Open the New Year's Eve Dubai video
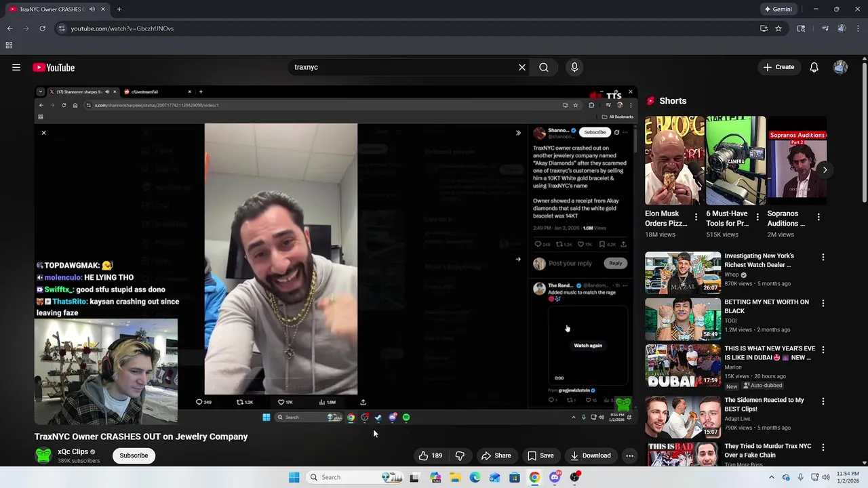 [x=683, y=365]
